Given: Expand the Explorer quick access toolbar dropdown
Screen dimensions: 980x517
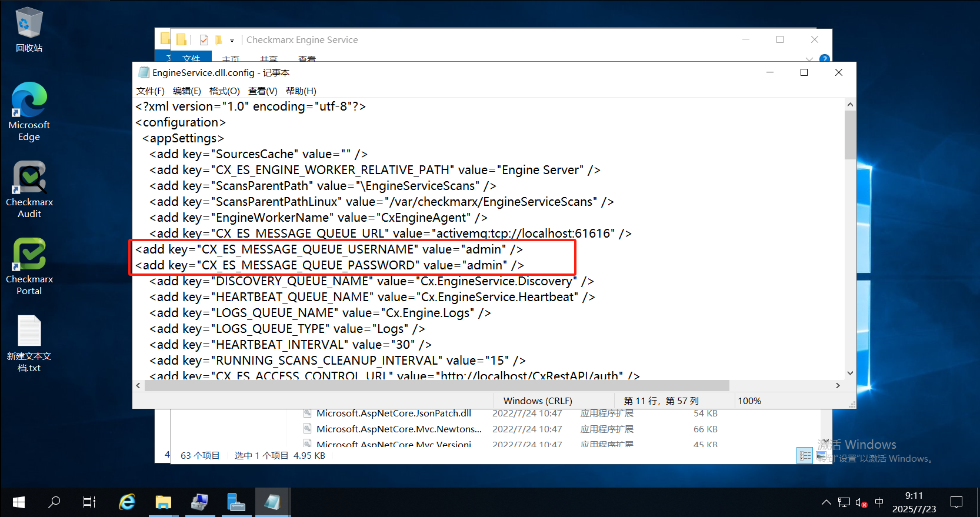Looking at the screenshot, I should [232, 41].
